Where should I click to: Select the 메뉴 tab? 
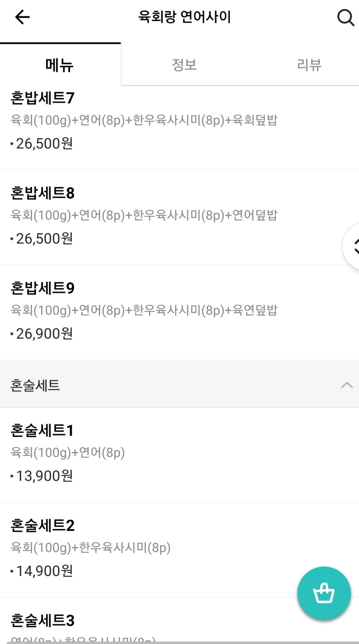point(59,65)
